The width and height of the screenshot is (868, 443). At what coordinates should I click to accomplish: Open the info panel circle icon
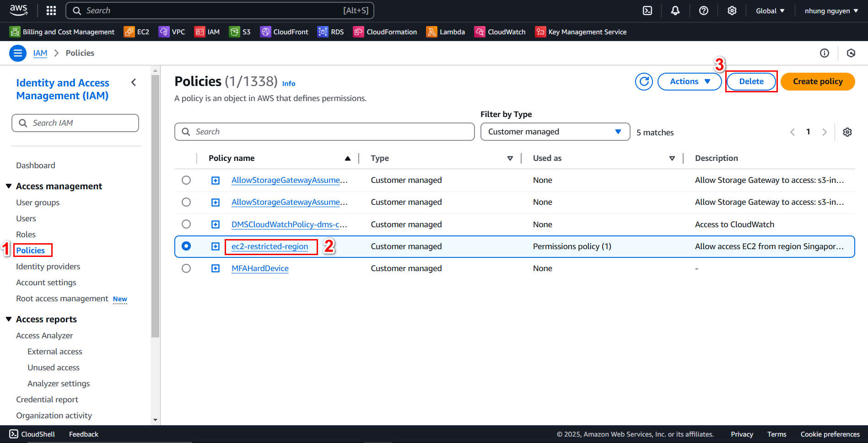click(825, 53)
